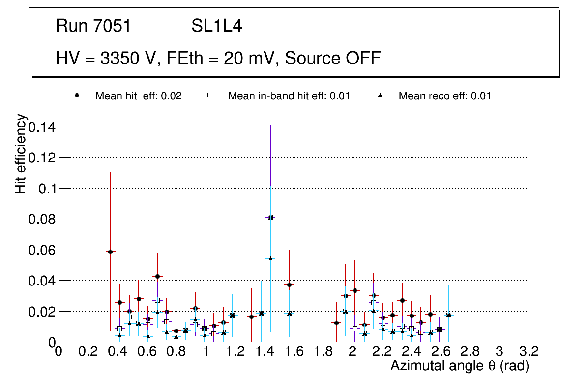Click the 3.2 tick label on x-axis
Screen dimensions: 588x380
[x=529, y=351]
